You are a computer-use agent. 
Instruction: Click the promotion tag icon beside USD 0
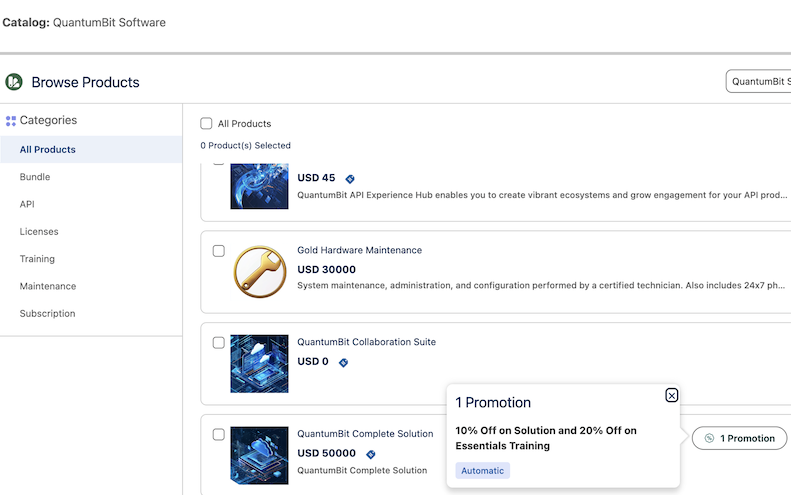click(344, 362)
